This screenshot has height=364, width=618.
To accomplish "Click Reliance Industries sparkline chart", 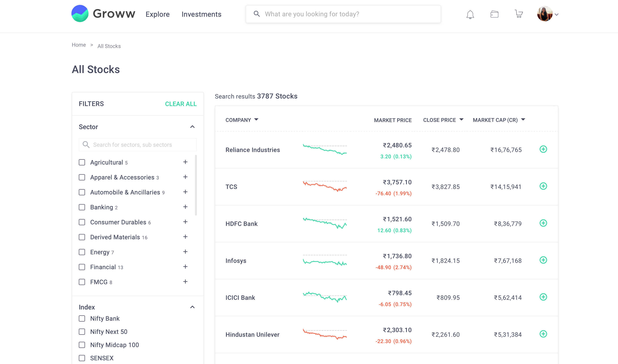I will (x=325, y=149).
